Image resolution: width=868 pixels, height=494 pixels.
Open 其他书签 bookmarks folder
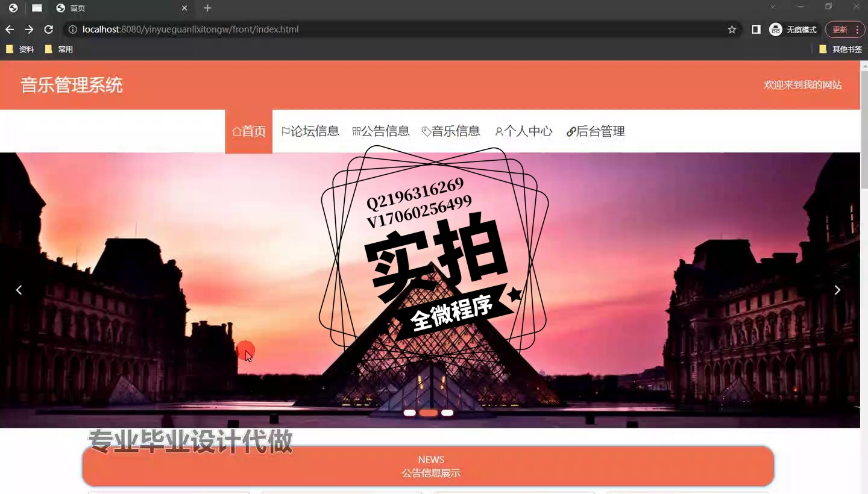[x=840, y=49]
